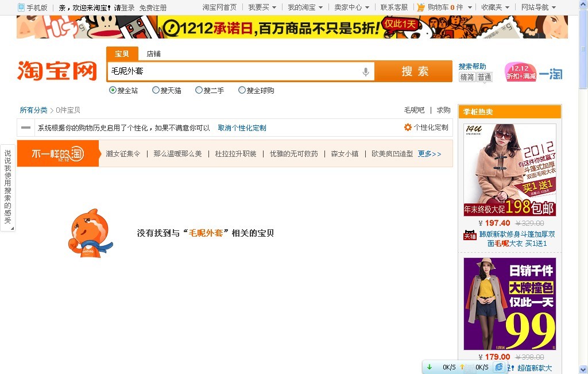Collapse personalization notice with minus icon
This screenshot has width=588, height=374.
(x=26, y=128)
